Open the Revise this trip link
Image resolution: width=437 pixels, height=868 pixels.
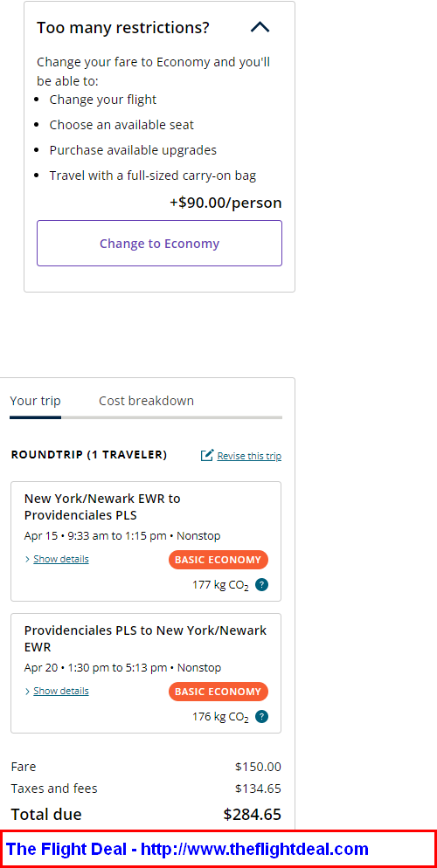point(249,456)
